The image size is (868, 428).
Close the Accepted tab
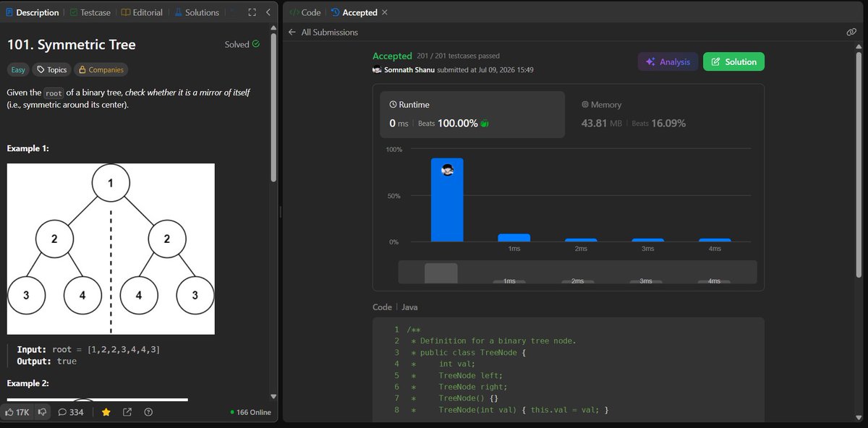click(x=384, y=12)
